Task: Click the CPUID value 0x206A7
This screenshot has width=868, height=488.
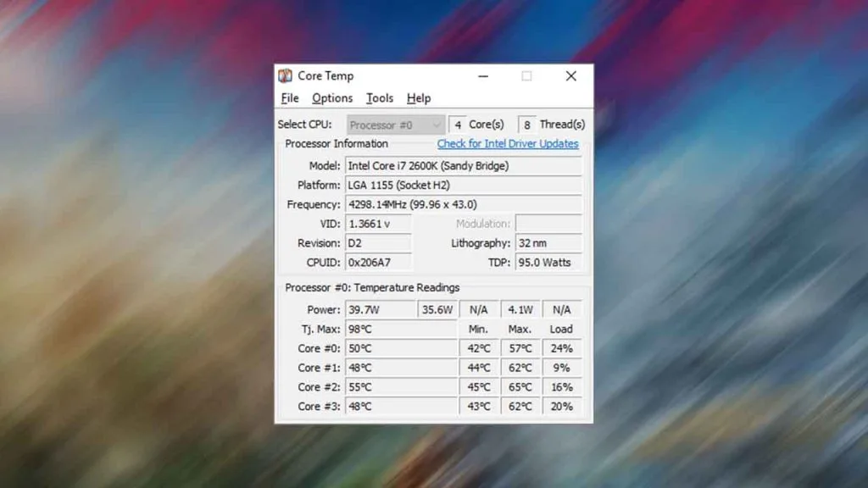Action: point(378,263)
